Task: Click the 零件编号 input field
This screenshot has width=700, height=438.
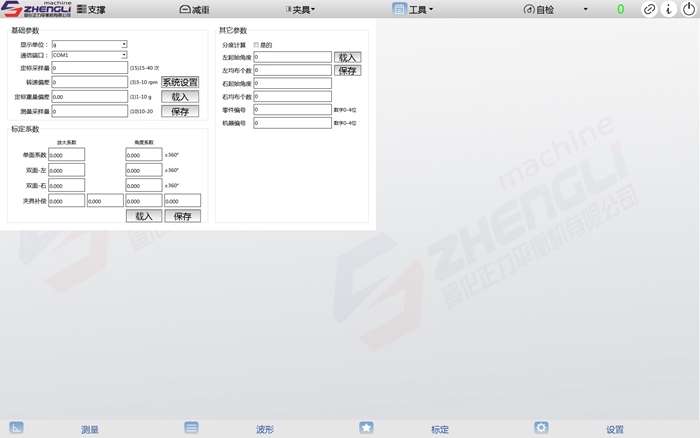Action: tap(292, 110)
